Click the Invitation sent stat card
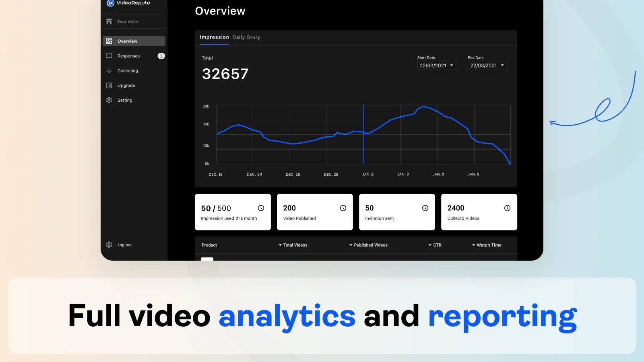This screenshot has height=362, width=644. tap(397, 212)
